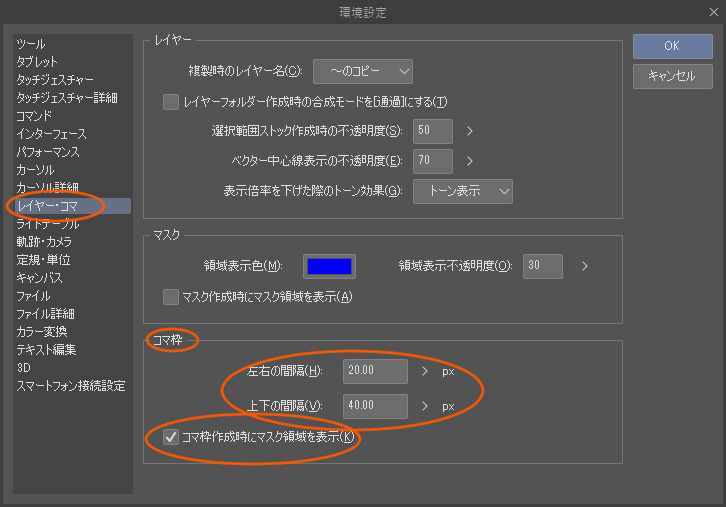The width and height of the screenshot is (726, 507).
Task: Expand slider arrow next to 上下の間隔
Action: coord(425,406)
